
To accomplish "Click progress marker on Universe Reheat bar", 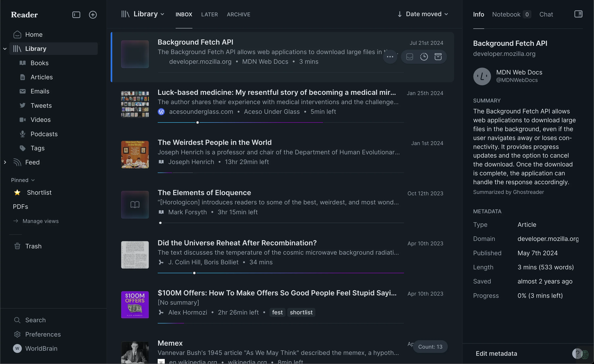I will click(x=194, y=273).
